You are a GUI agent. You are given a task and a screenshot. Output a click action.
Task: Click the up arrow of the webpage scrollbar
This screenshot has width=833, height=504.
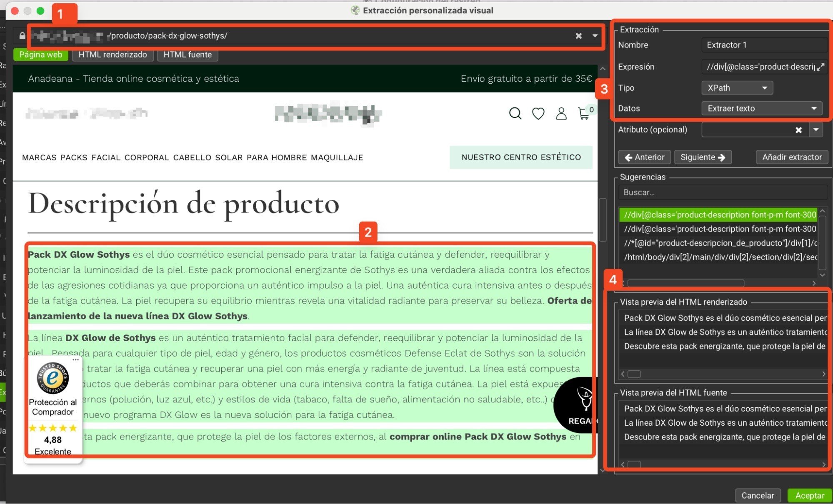point(603,68)
